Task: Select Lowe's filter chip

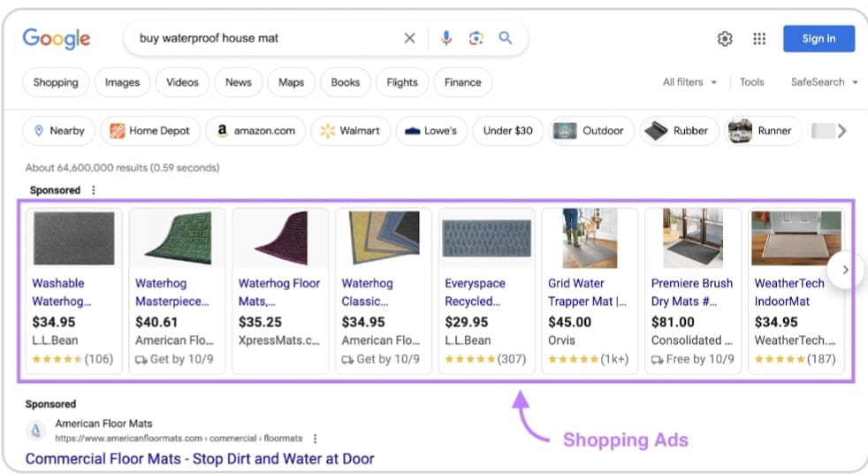Action: point(431,131)
